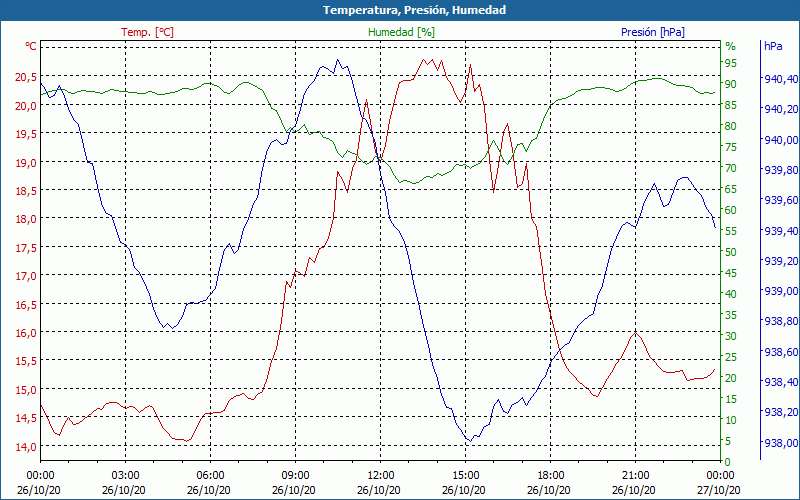Pick the '939,20' pressure axis value
Image resolution: width=800 pixels, height=500 pixels.
click(x=780, y=261)
